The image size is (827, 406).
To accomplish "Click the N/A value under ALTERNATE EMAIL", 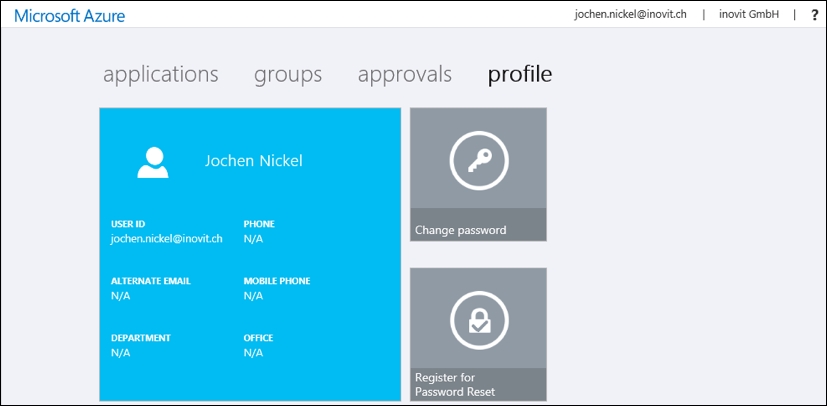I will coord(120,296).
